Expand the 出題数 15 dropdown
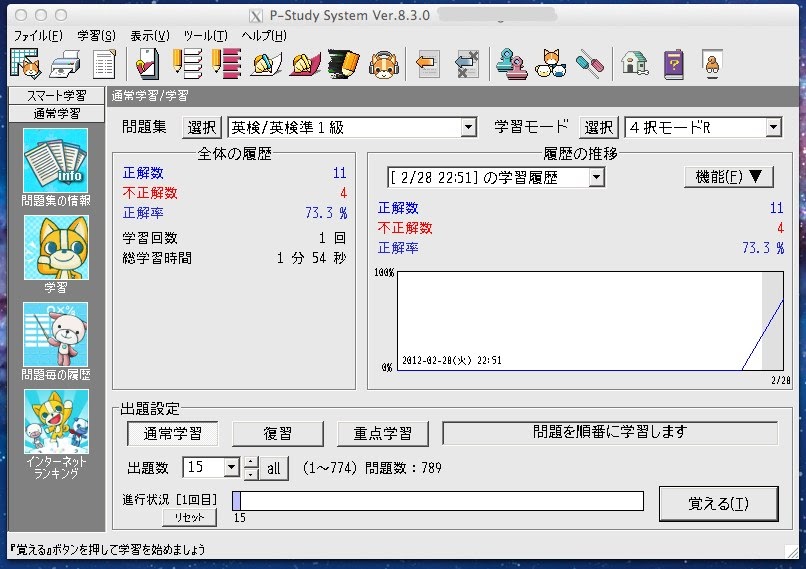Viewport: 806px width, 569px height. (x=231, y=467)
